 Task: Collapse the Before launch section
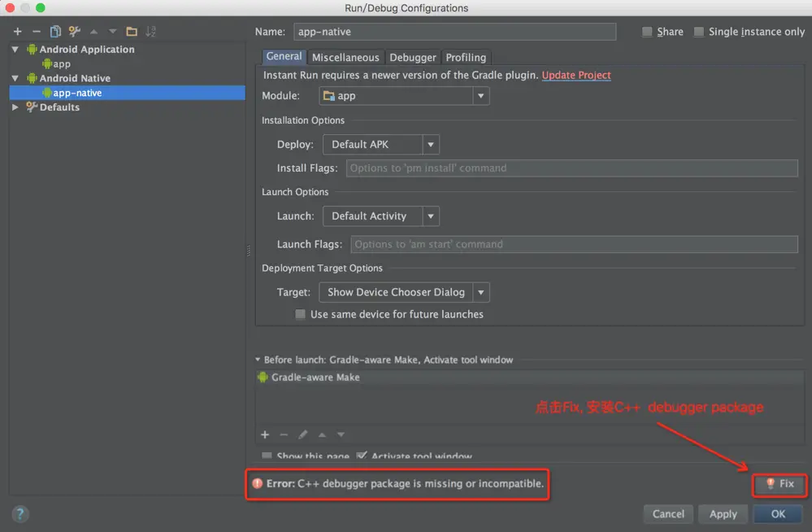coord(258,360)
